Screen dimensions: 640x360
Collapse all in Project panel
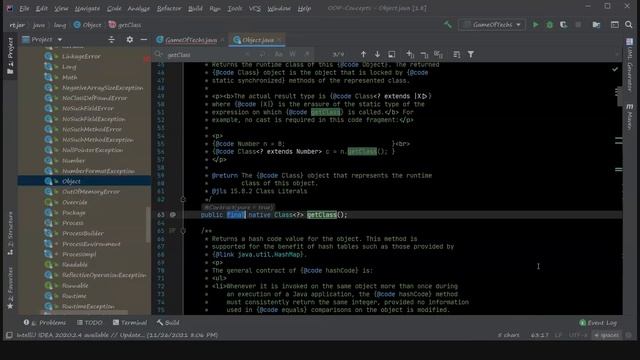point(111,40)
